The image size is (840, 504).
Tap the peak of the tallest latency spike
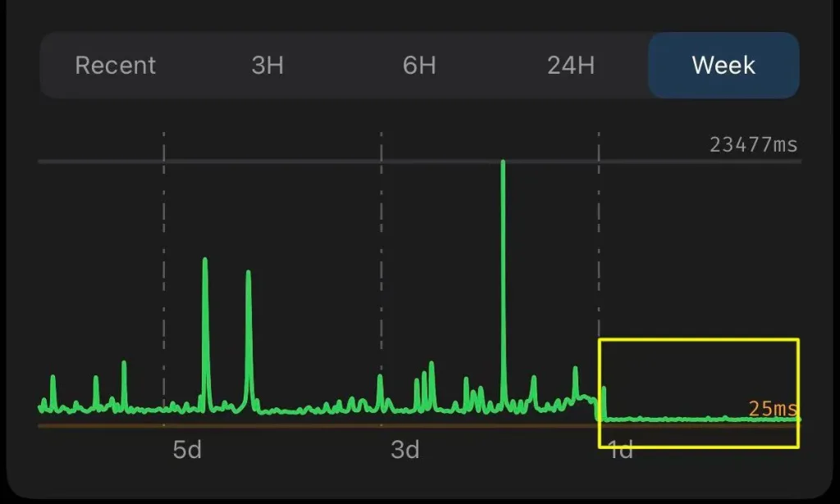coord(503,163)
